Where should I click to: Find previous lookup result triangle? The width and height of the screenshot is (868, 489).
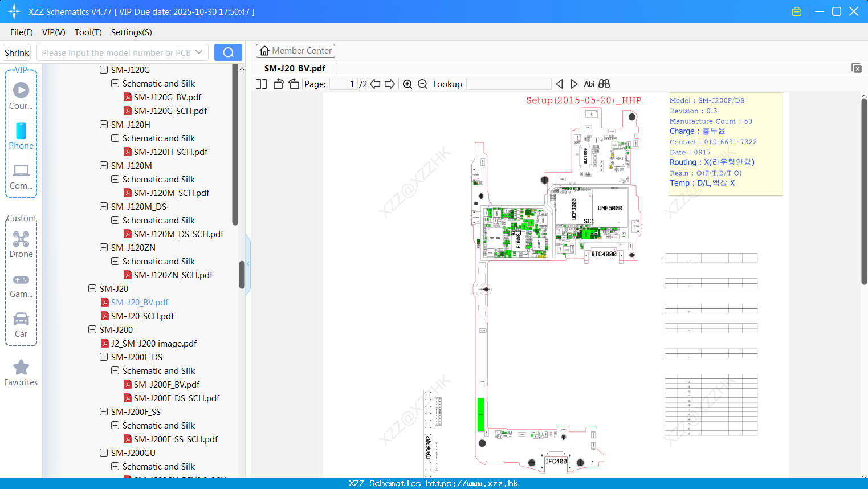[559, 84]
